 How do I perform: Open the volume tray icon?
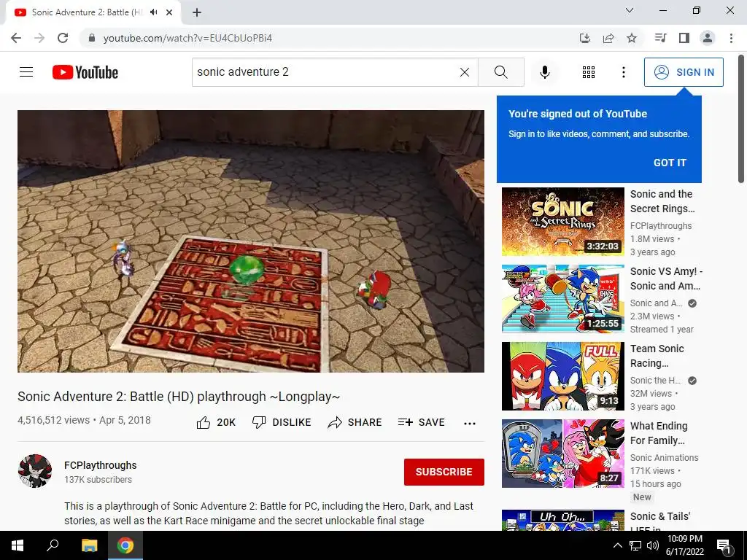tap(653, 545)
